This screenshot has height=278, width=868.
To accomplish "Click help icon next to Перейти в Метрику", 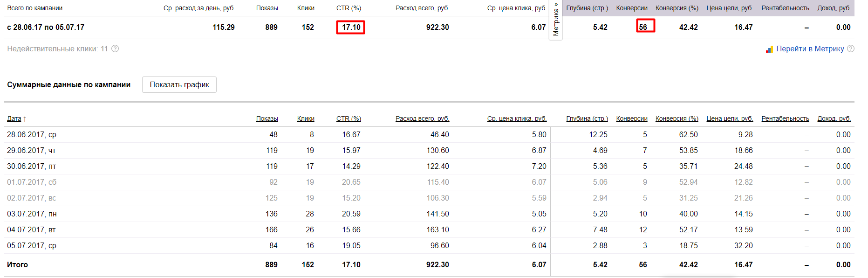I will (851, 49).
